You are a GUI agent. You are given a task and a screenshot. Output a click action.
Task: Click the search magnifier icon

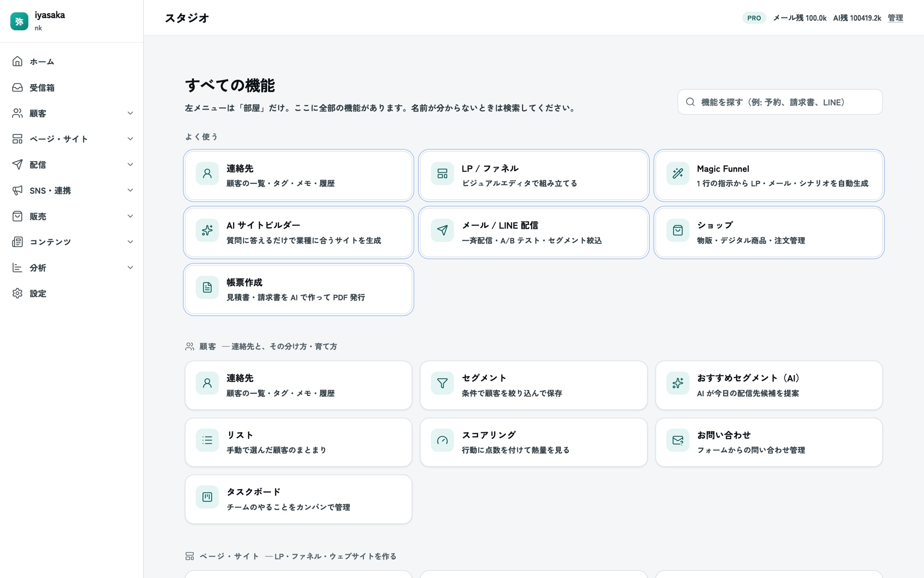click(690, 102)
